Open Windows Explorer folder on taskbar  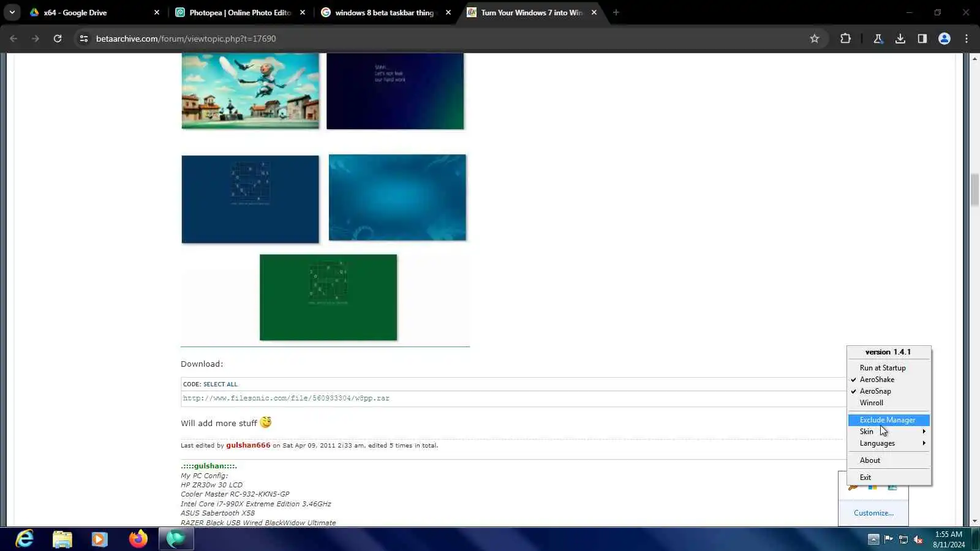pyautogui.click(x=62, y=539)
